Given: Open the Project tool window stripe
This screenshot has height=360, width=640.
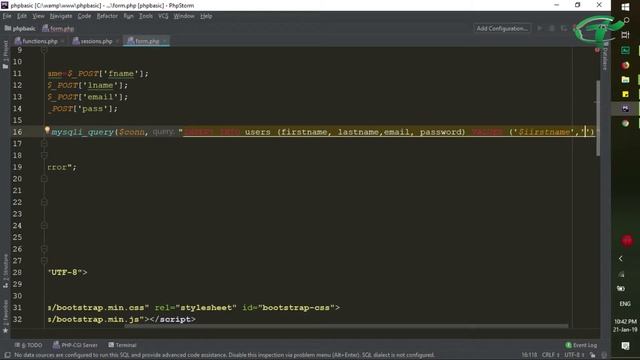Looking at the screenshot, I should click(5, 55).
